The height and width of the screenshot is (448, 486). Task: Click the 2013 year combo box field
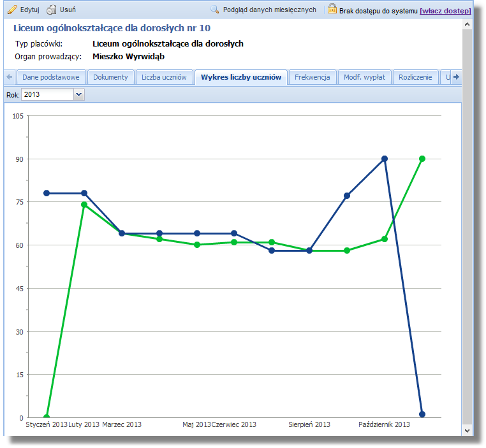(47, 94)
